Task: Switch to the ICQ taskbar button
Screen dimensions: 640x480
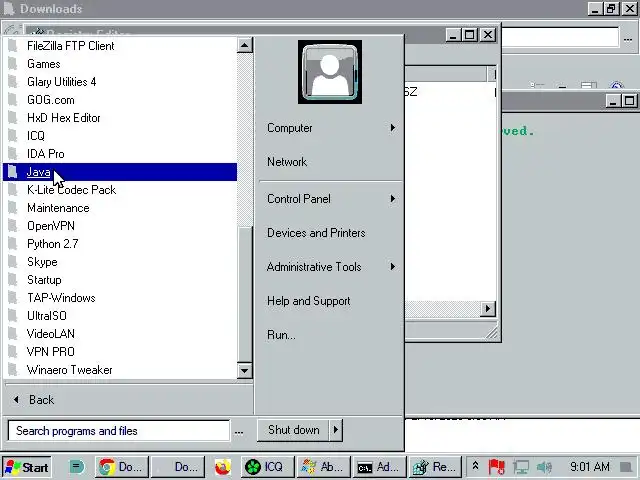Action: (x=267, y=467)
